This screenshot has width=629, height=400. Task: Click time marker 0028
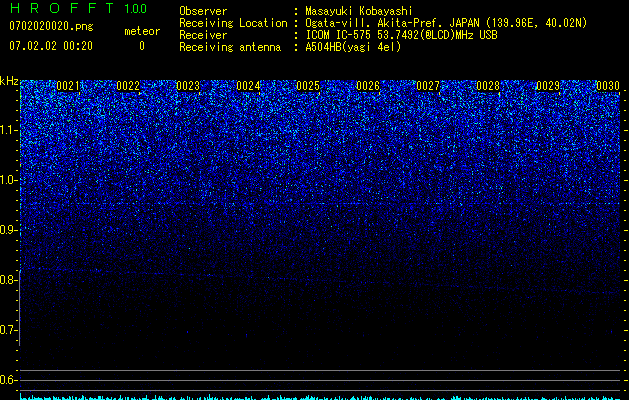coord(488,86)
